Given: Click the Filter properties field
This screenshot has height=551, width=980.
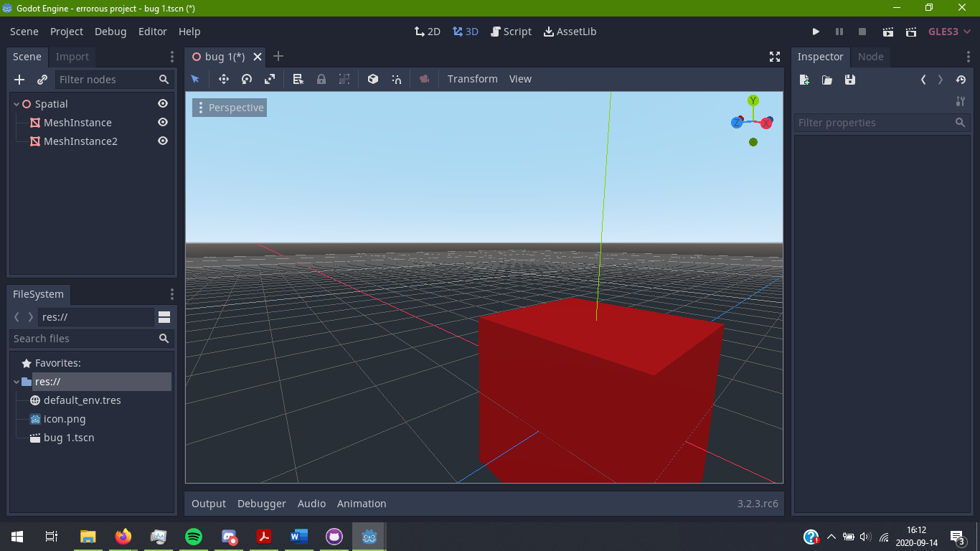Looking at the screenshot, I should point(882,123).
